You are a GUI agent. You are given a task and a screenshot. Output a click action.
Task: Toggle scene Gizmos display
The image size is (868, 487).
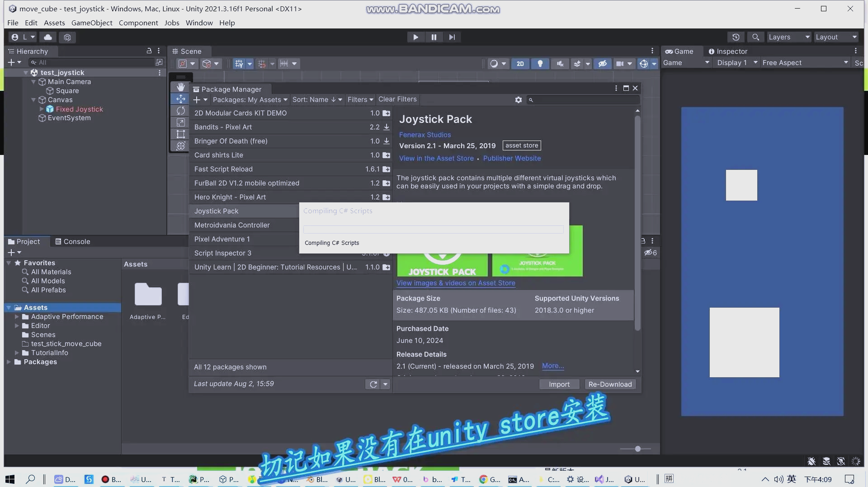(x=643, y=64)
